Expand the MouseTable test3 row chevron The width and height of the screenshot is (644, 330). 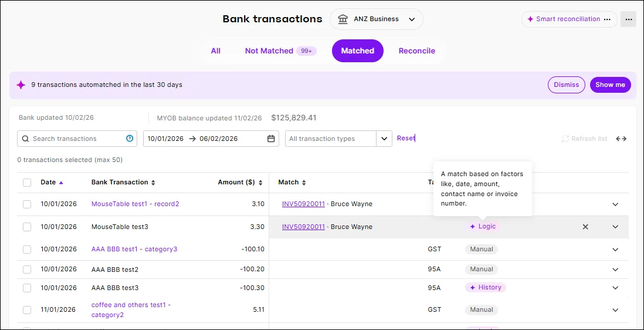pos(615,227)
